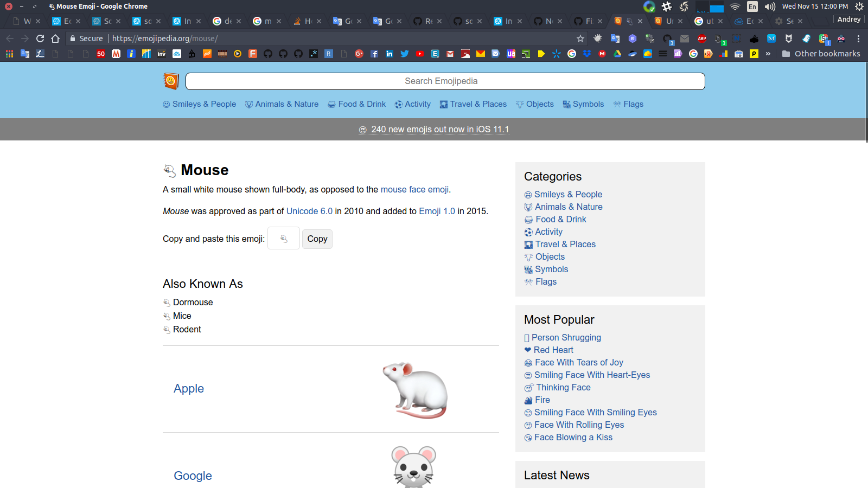Open the Chrome menu
Image resolution: width=868 pixels, height=488 pixels.
pos(858,38)
